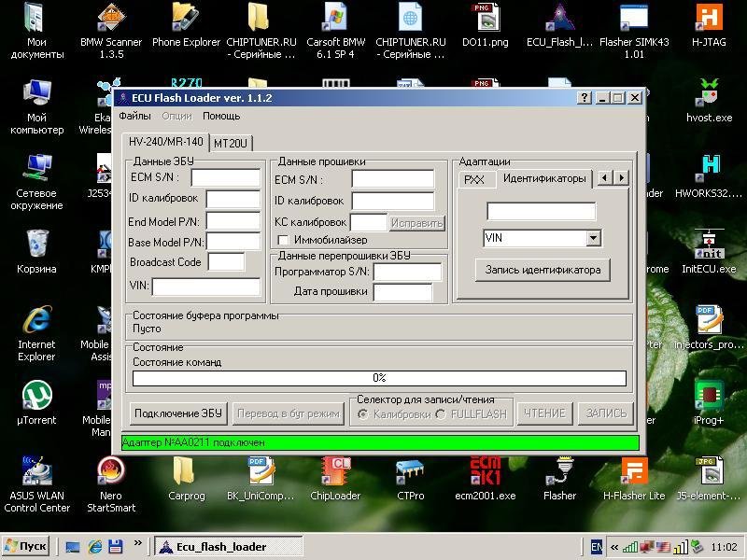
Task: Click the ECM S/N field in Данные ЭБУ
Action: pos(225,177)
